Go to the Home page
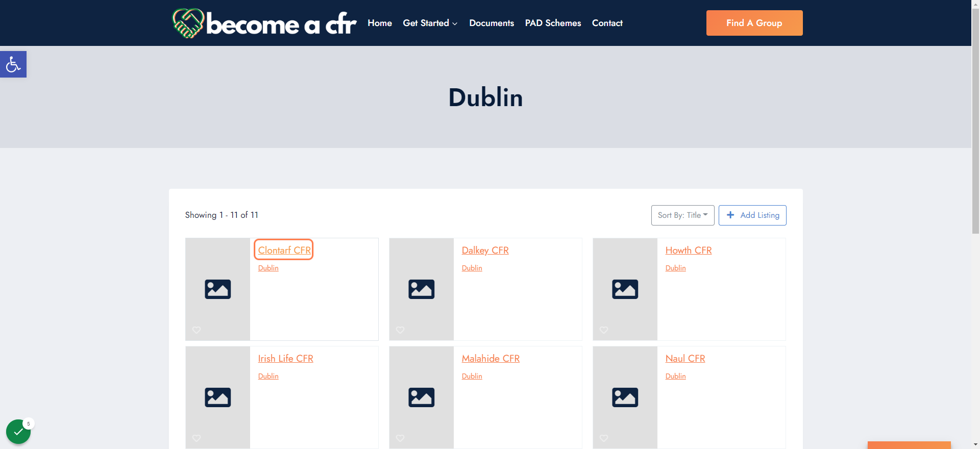Viewport: 980px width, 449px height. click(380, 23)
